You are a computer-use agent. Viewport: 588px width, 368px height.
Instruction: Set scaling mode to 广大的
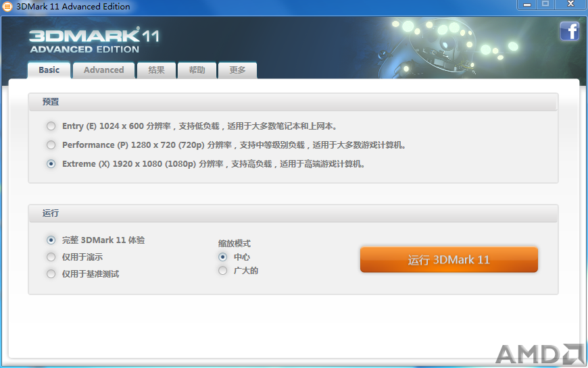tap(223, 271)
